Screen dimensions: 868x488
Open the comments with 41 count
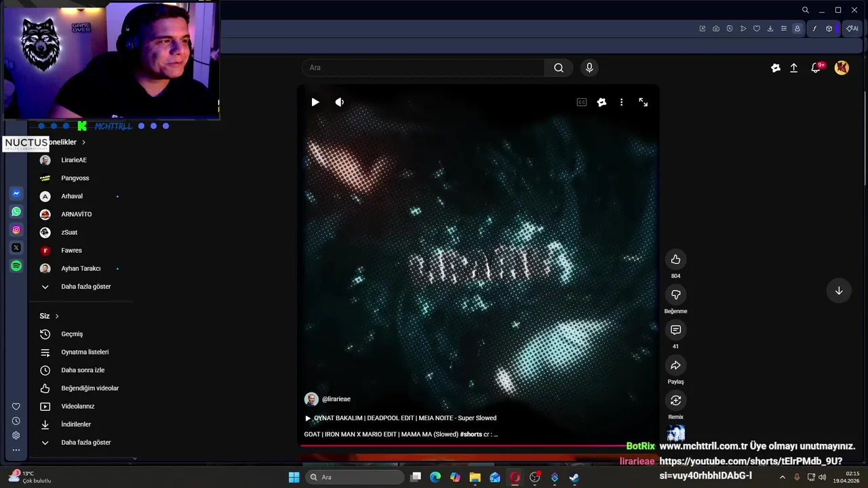point(675,330)
